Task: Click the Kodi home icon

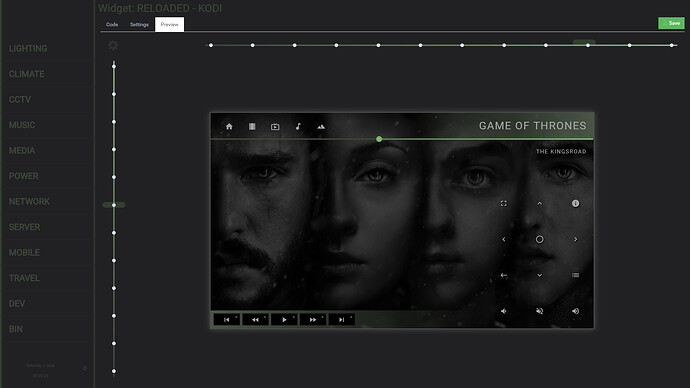Action: point(229,127)
